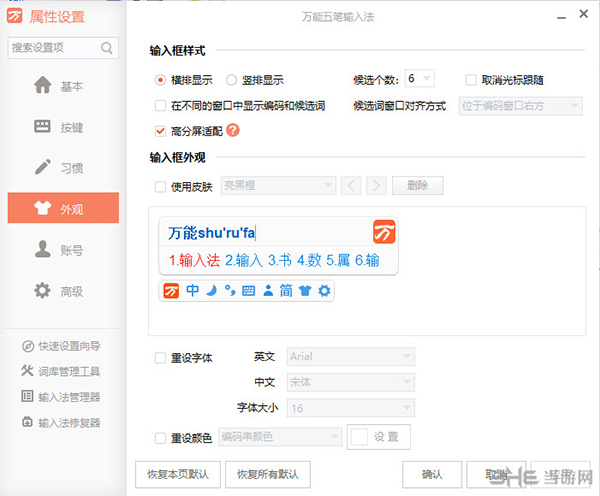Click candidate 4.数 in preview
Viewport: 600px width, 496px height.
309,261
